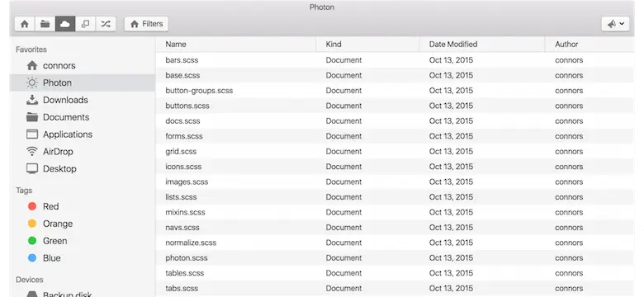Screen dimensions: 644x297
Task: Select the docs.scss file
Action: 395,121
